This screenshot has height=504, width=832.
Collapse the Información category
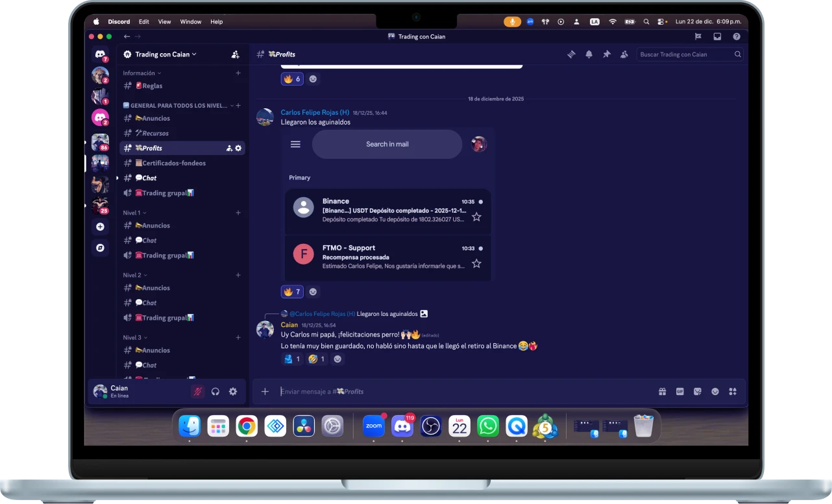[142, 73]
